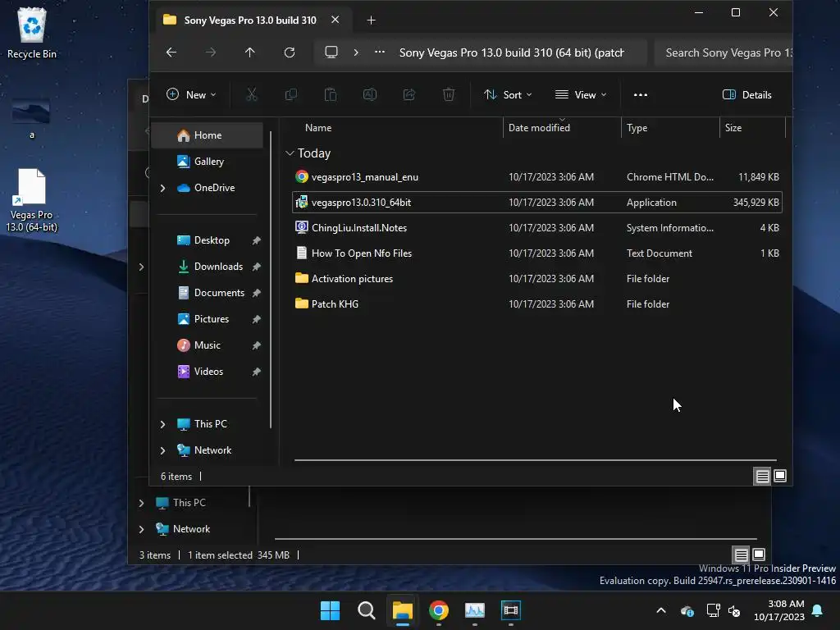Select the Activation pictures folder
This screenshot has height=630, width=840.
coord(536,279)
